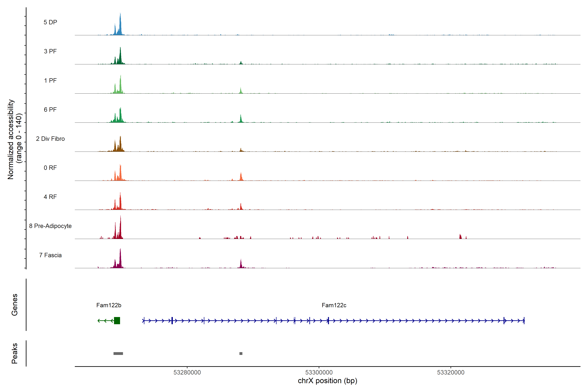The height and width of the screenshot is (392, 588).
Task: Click the Fam122c gene label
Action: (334, 305)
